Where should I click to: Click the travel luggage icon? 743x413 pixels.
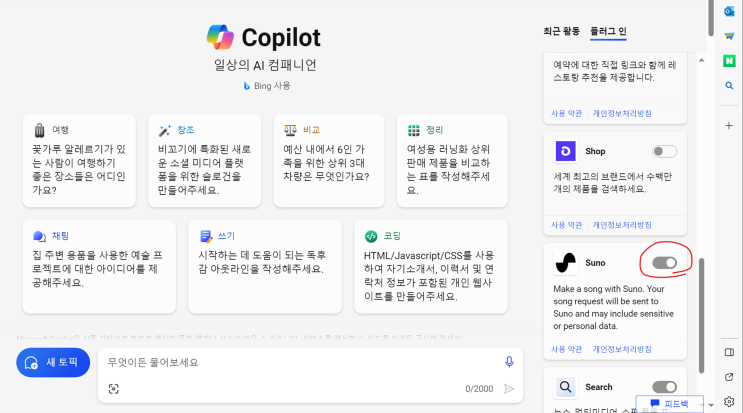[x=40, y=130]
